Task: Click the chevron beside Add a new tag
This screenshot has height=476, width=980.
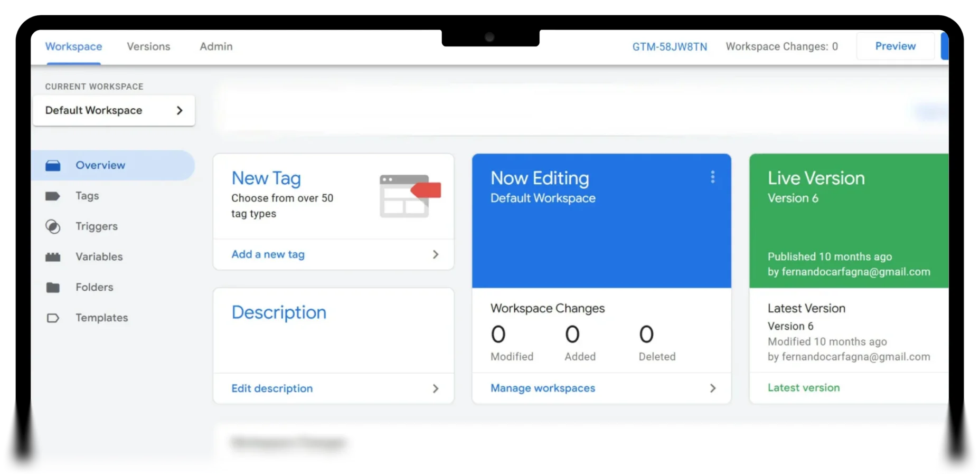Action: coord(436,254)
